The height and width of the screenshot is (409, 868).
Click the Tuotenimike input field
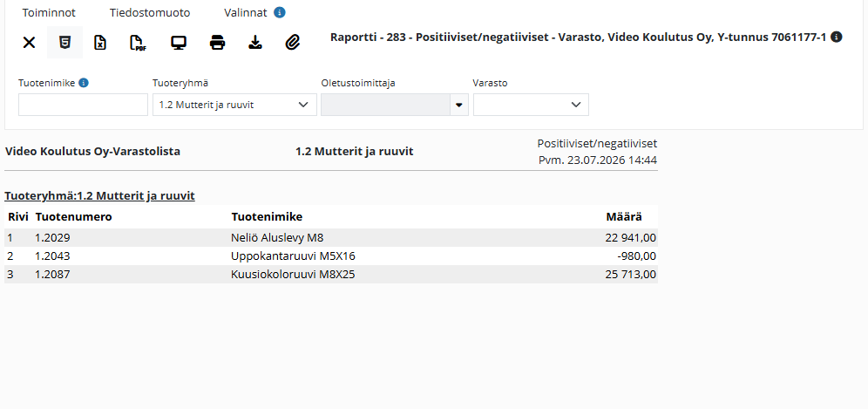[x=83, y=105]
